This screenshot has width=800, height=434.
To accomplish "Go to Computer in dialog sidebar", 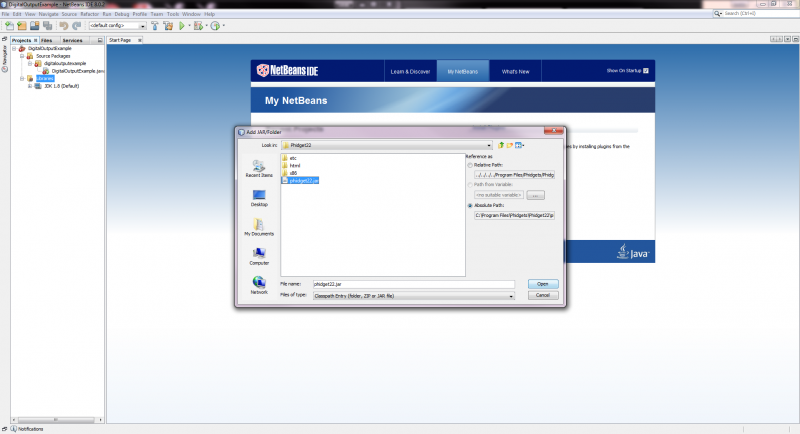I will [x=259, y=257].
